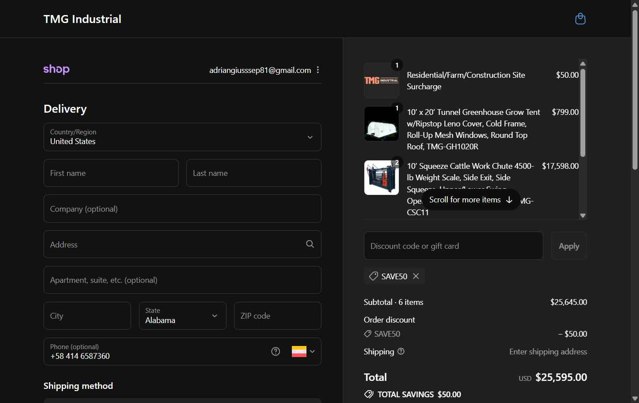Click the Order discount label

(x=389, y=320)
